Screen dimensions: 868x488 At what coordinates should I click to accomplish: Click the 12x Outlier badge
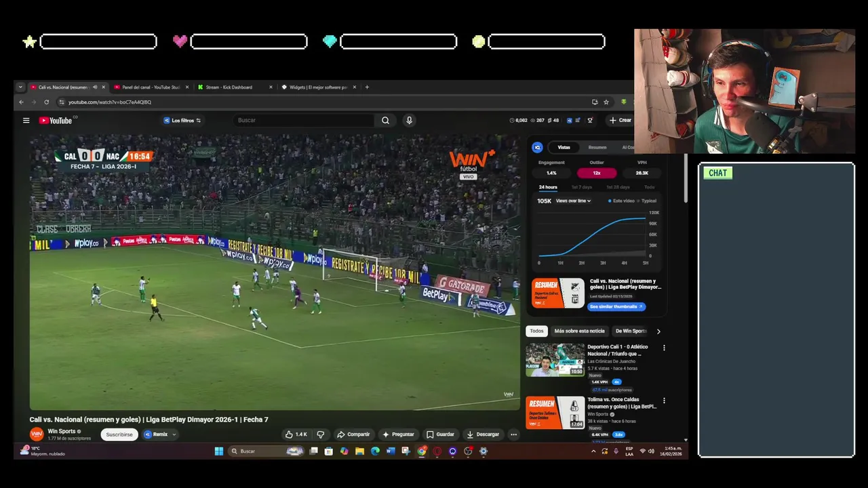[597, 173]
